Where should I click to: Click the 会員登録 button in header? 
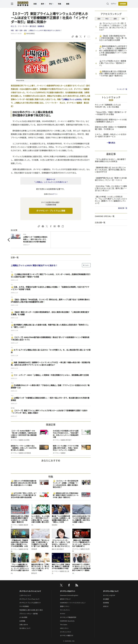(x=123, y=4)
